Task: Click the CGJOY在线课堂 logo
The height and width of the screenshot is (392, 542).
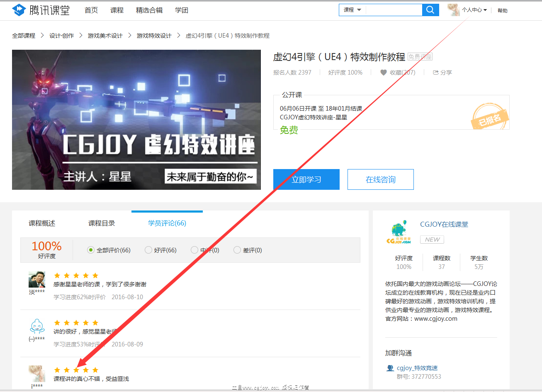Action: [x=399, y=231]
